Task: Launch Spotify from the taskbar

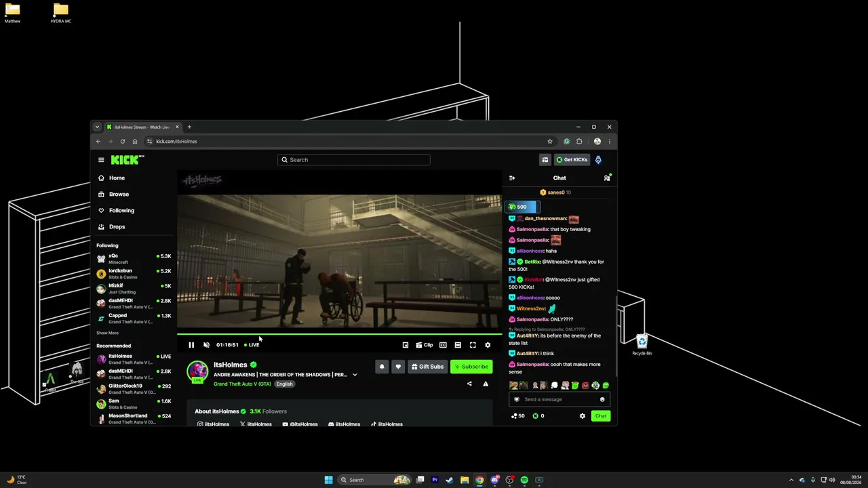Action: (x=524, y=480)
